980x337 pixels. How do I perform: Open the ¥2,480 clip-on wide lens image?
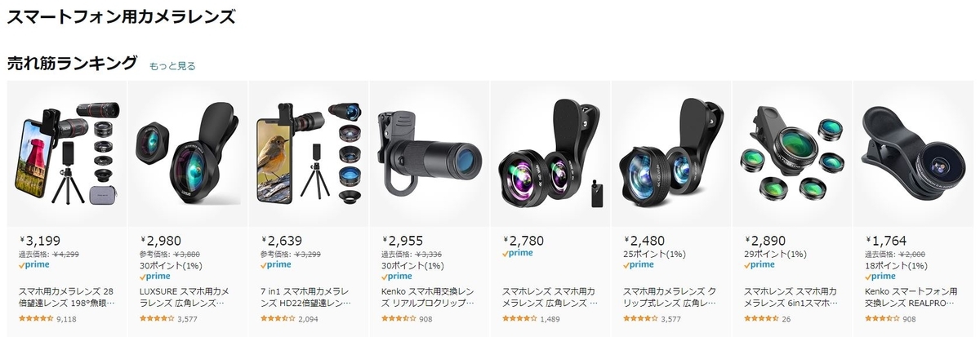(x=670, y=153)
